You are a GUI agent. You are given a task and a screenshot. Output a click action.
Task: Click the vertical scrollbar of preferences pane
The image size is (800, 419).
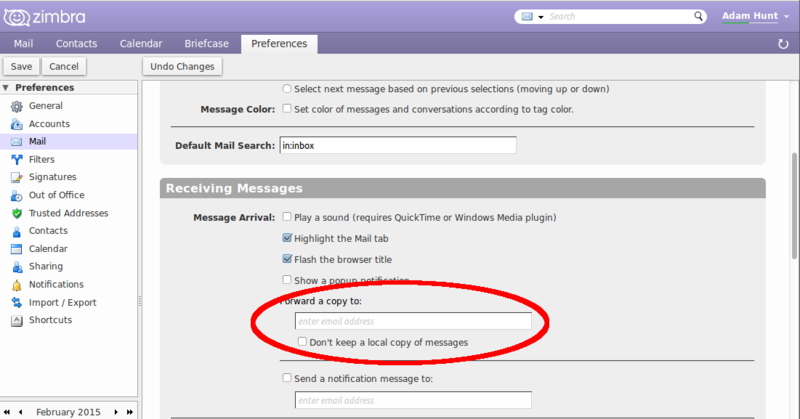click(x=794, y=204)
